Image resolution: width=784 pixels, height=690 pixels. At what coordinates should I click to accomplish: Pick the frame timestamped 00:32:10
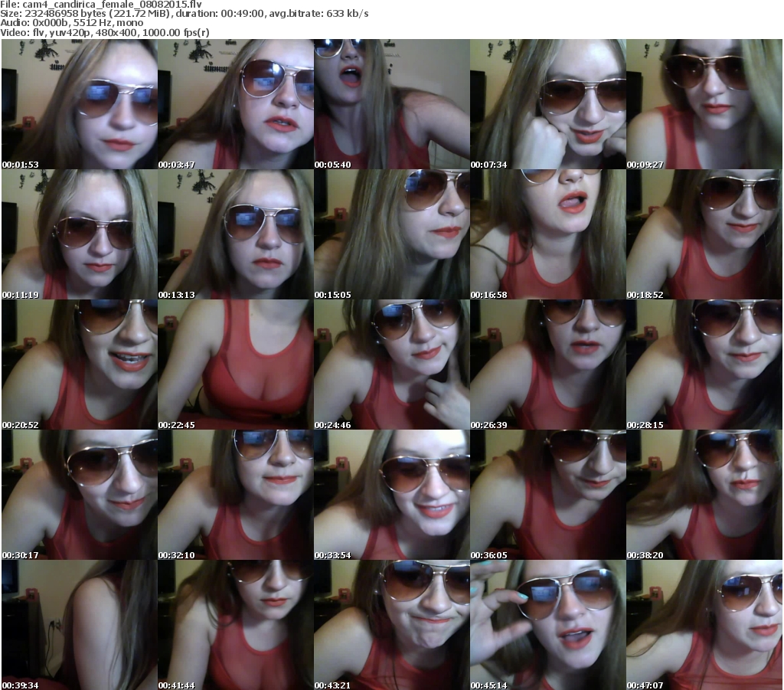[x=236, y=495]
